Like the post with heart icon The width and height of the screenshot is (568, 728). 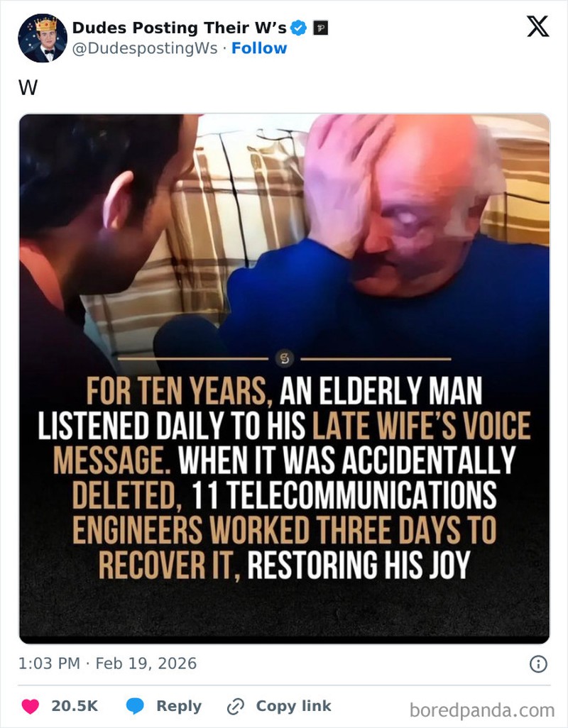pos(31,706)
